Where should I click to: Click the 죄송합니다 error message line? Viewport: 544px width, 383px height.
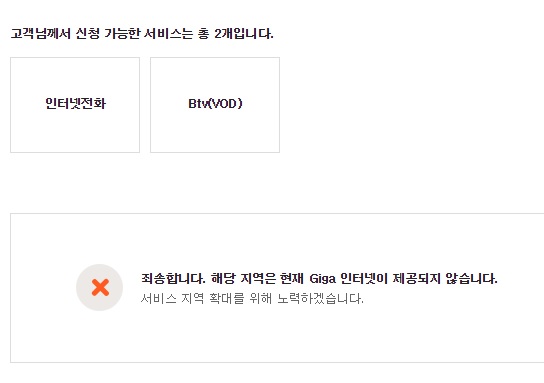tap(319, 279)
